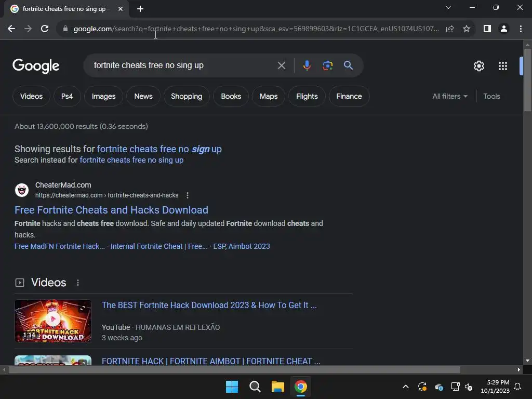Click the browser forward arrow

pyautogui.click(x=28, y=29)
